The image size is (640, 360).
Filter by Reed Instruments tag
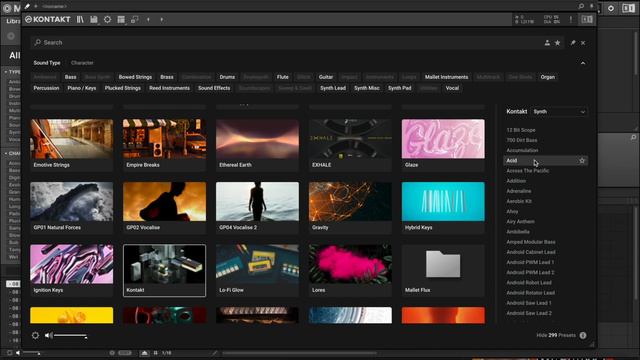coord(169,88)
